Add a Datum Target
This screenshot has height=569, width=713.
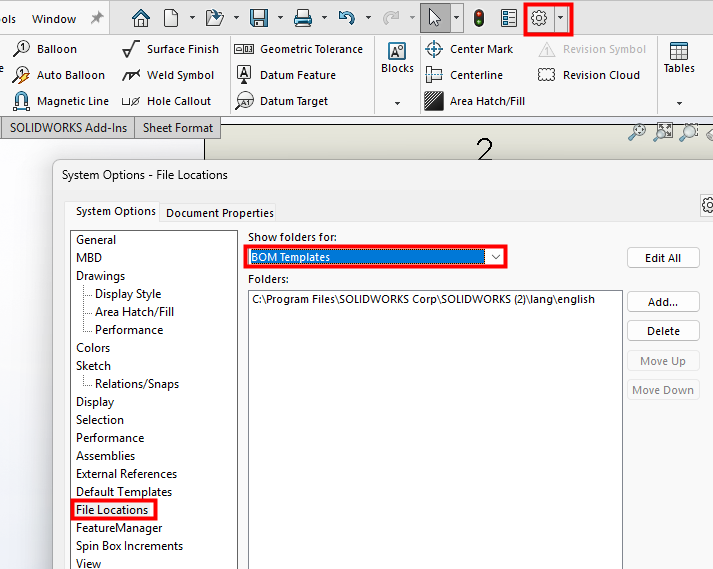(282, 101)
